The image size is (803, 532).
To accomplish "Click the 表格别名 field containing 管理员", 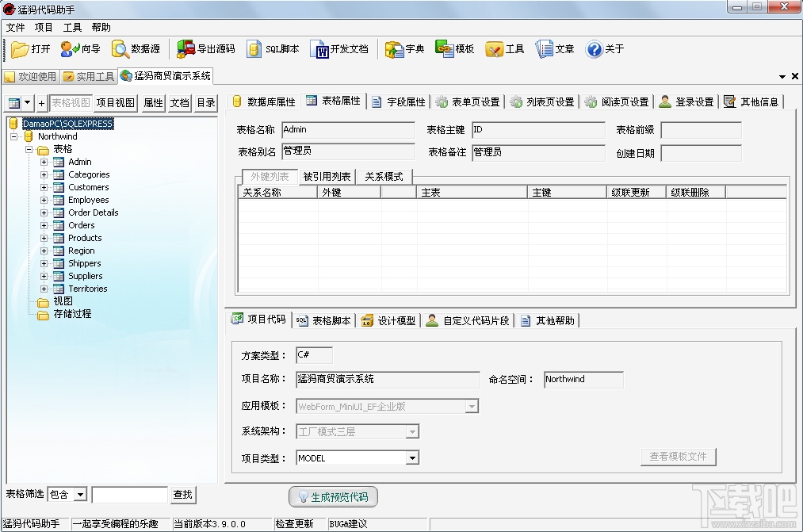I will [x=348, y=151].
